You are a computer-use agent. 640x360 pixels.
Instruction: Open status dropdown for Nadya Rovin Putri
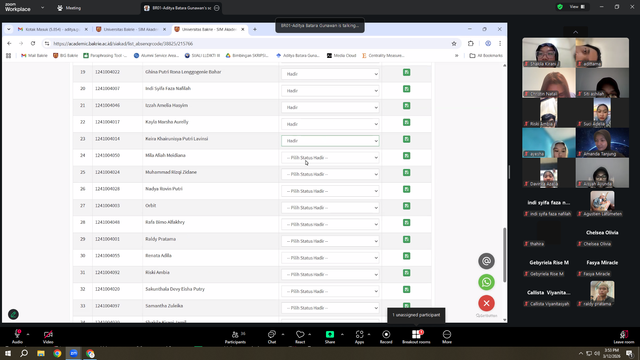[x=330, y=191]
